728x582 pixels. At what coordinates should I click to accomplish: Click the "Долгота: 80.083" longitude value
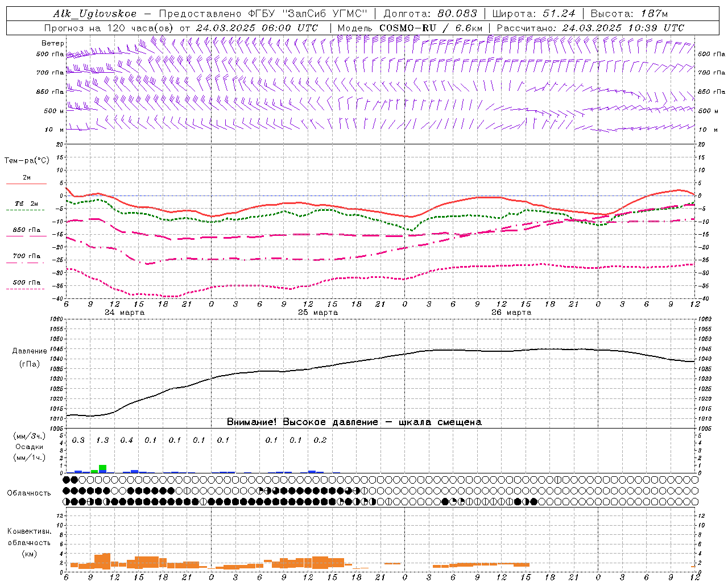pyautogui.click(x=429, y=14)
